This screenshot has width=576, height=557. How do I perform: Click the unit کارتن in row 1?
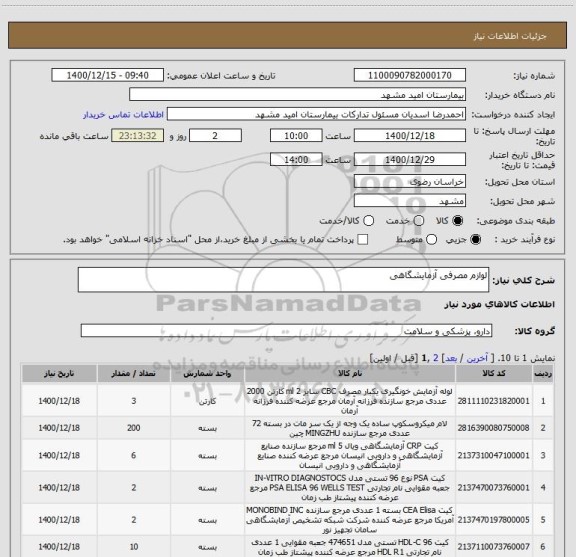208,401
